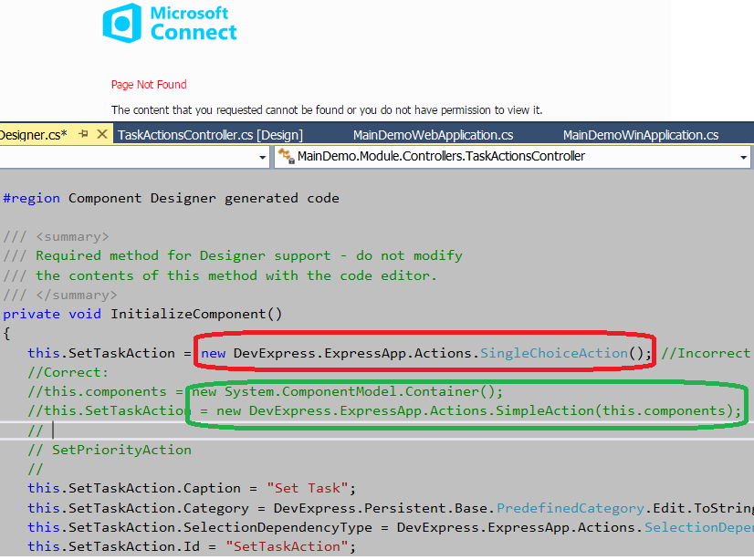Click the '/// <summary>' opening tag line
Screen dimensions: 754x560
pyautogui.click(x=56, y=237)
